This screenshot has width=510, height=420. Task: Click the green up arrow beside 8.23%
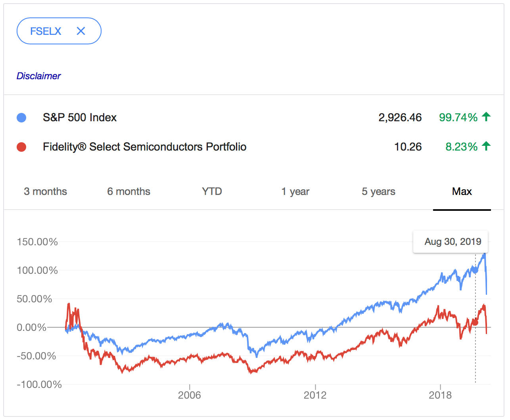pos(486,146)
